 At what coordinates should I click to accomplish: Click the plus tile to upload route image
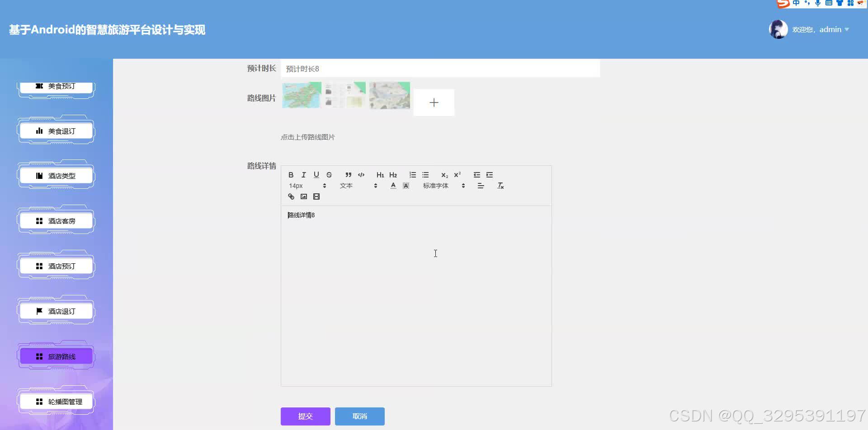tap(434, 102)
